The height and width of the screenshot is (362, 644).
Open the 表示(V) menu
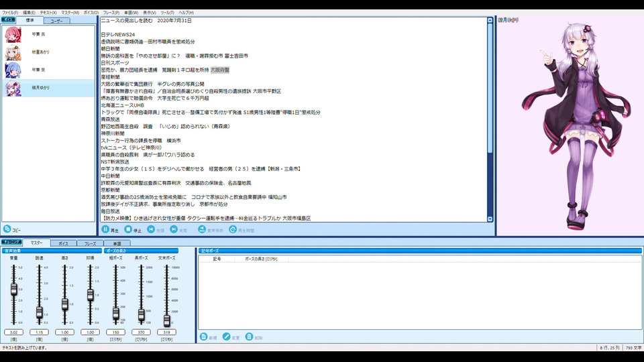click(x=149, y=13)
